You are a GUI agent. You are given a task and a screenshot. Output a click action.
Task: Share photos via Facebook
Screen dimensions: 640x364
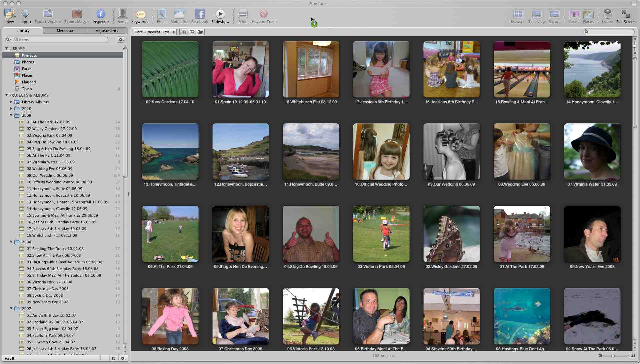coord(199,16)
